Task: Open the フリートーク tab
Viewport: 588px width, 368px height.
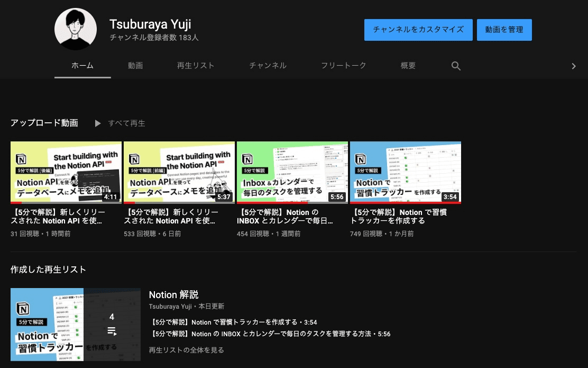Action: click(344, 66)
